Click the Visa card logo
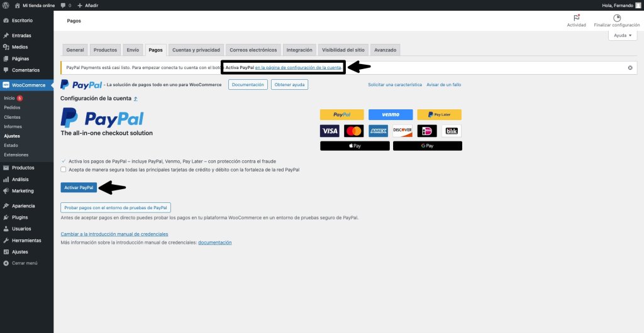 (330, 131)
